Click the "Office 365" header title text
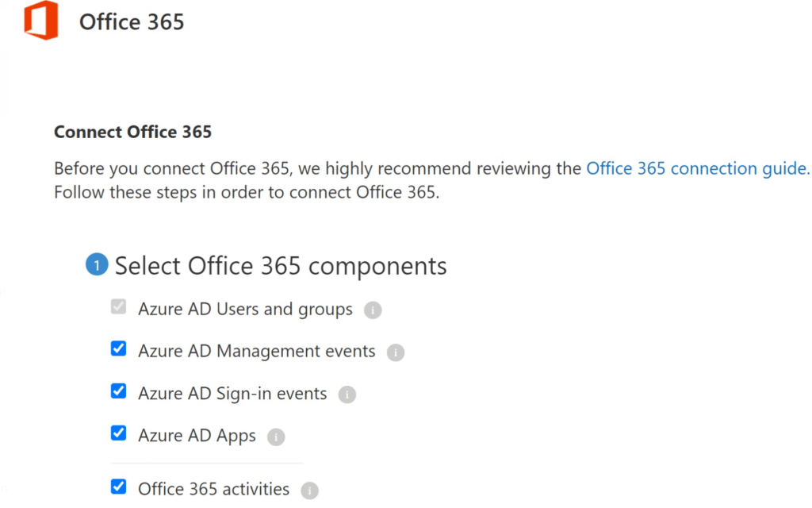Image resolution: width=812 pixels, height=508 pixels. pyautogui.click(x=132, y=21)
